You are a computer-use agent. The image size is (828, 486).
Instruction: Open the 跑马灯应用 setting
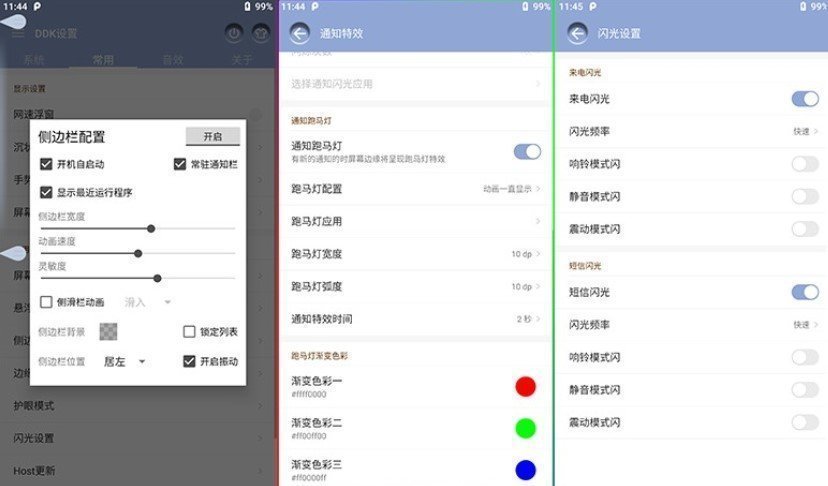(x=416, y=221)
